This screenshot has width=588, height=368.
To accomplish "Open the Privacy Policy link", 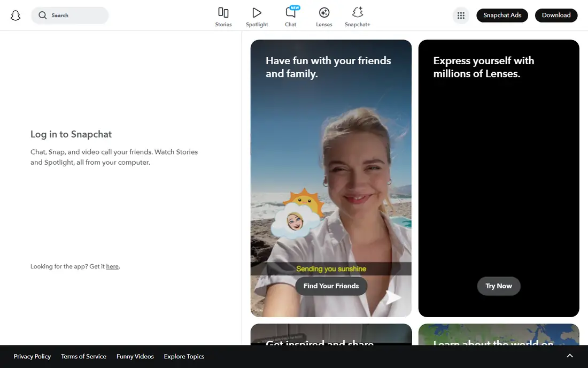I will pyautogui.click(x=32, y=356).
